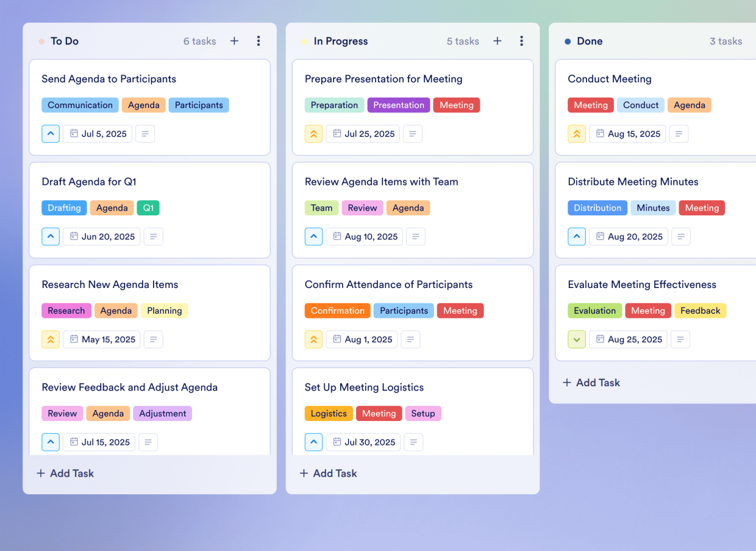Screen dimensions: 756x551
Task: Open the Confirm Attendance of Participants card title
Action: [x=388, y=284]
